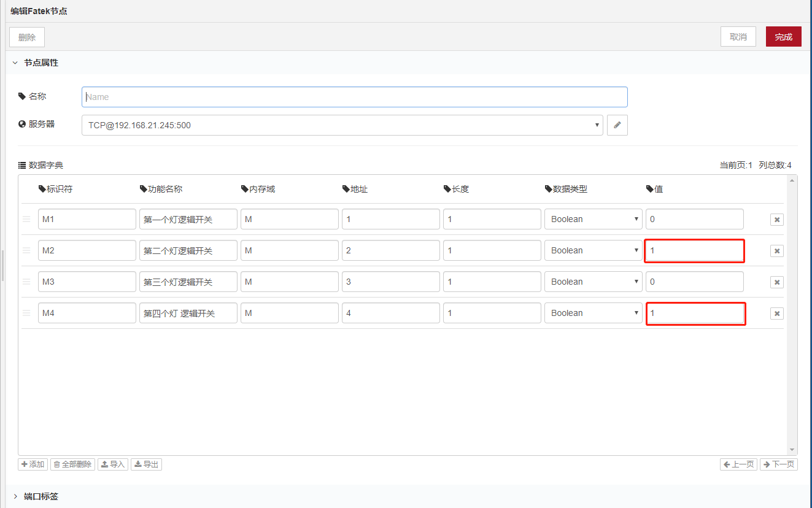The width and height of the screenshot is (812, 508).
Task: Click the 导入 (import) button
Action: click(x=113, y=464)
